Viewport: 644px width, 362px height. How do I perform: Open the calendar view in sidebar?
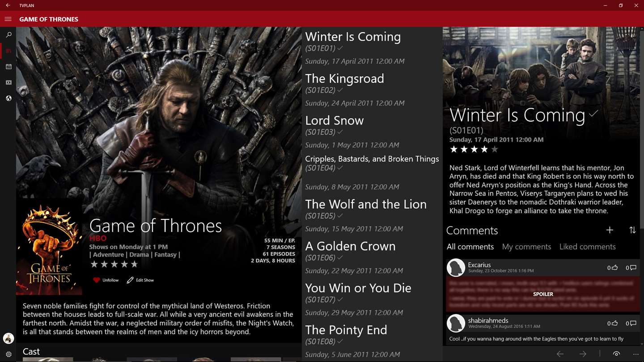(x=8, y=67)
